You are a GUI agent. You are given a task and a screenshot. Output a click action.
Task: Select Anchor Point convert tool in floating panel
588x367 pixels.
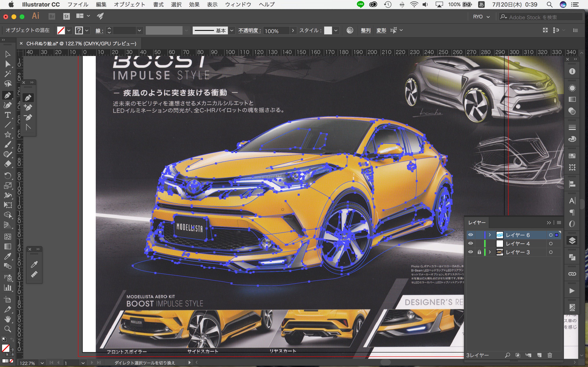[x=28, y=127]
